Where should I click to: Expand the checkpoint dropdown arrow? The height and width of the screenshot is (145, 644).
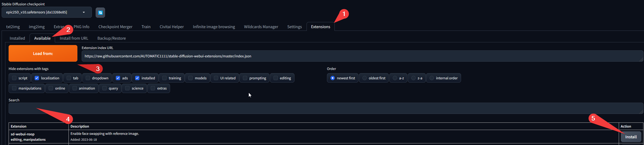point(84,12)
